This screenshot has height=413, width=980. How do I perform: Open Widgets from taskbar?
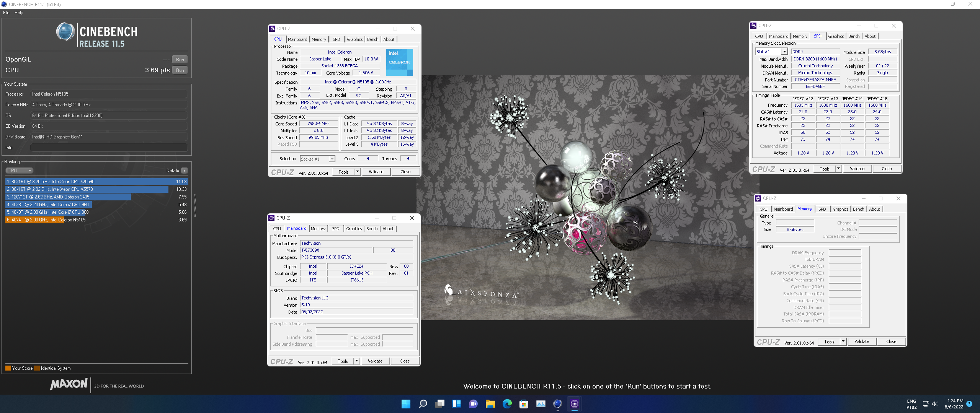(x=456, y=404)
